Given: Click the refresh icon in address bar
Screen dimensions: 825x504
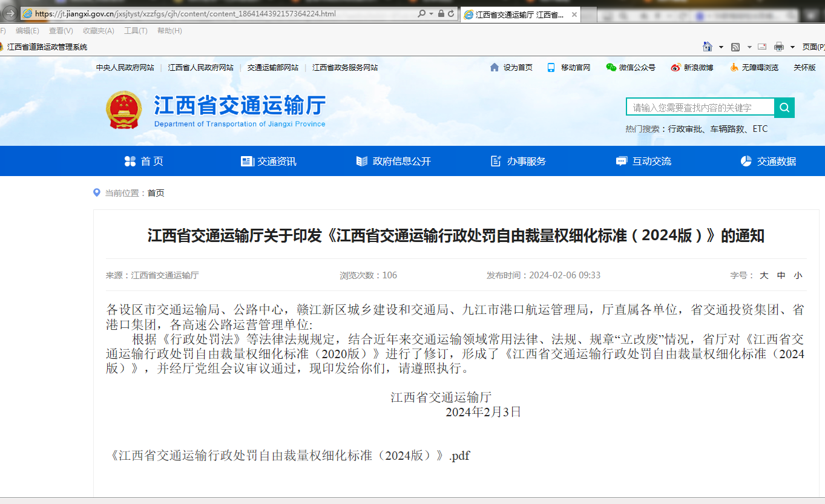Looking at the screenshot, I should (x=451, y=13).
